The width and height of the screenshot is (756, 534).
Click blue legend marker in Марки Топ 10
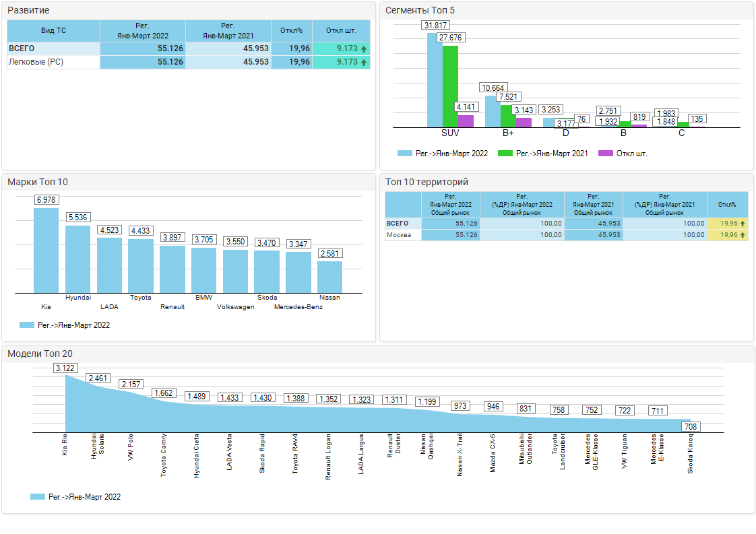(27, 325)
